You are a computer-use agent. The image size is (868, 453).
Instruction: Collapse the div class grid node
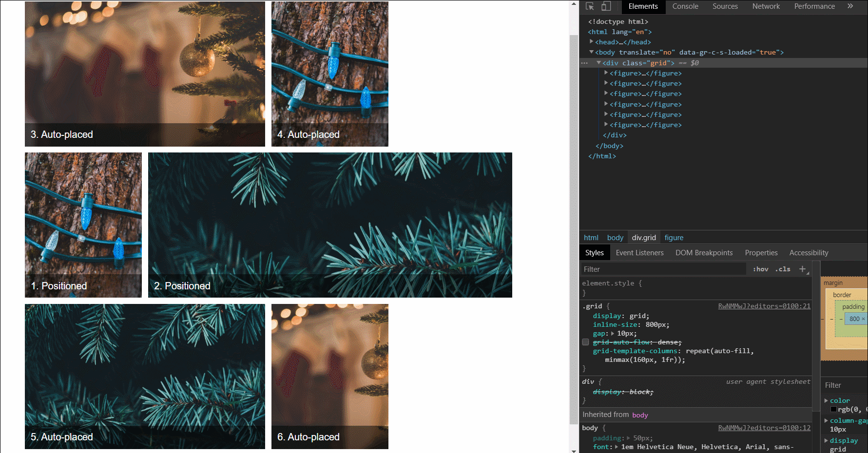(598, 63)
